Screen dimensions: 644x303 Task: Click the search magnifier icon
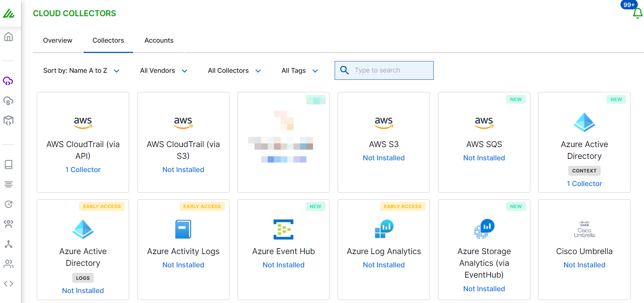[344, 70]
